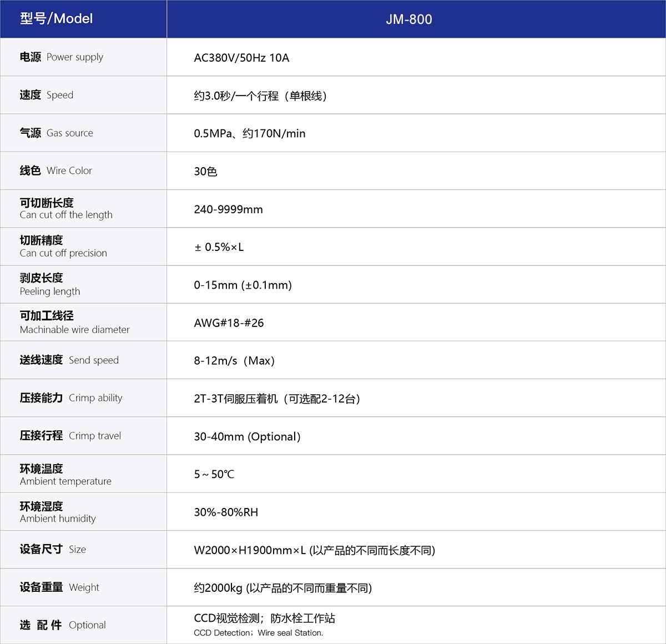Click the Weight value 约2000kg cell
This screenshot has height=644, width=666.
click(284, 587)
